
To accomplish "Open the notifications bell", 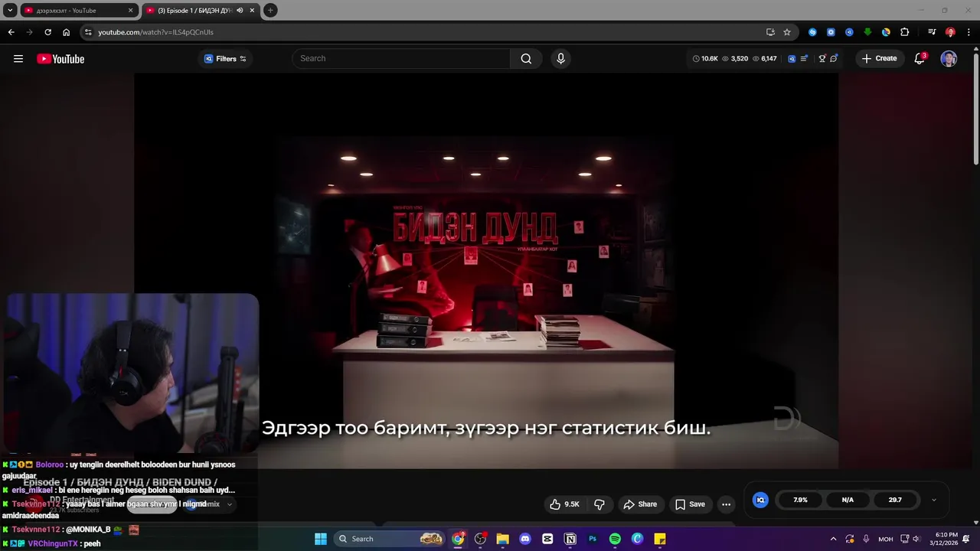I will (920, 58).
